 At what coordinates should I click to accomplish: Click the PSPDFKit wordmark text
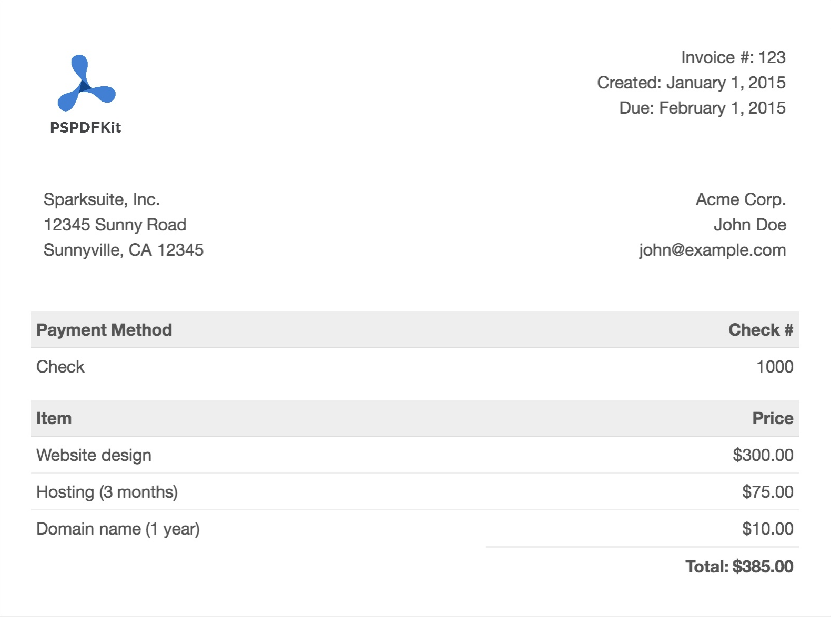tap(86, 128)
